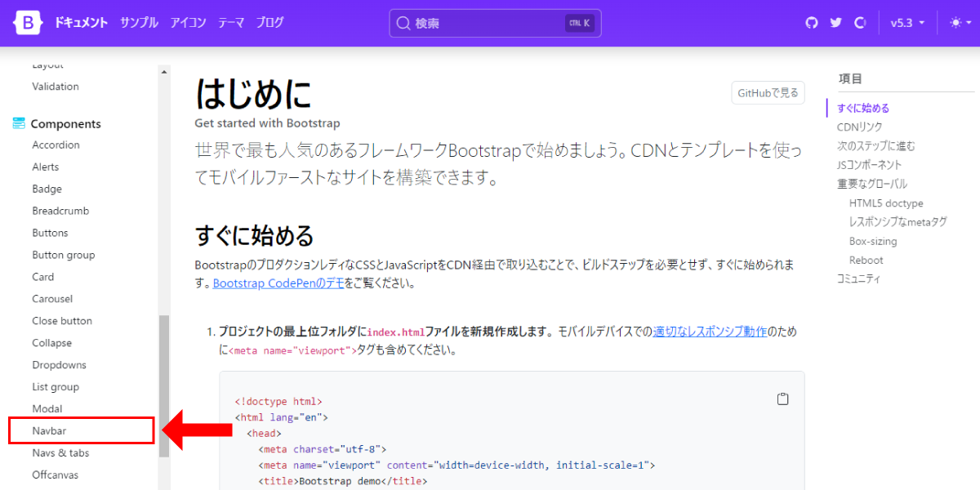
Task: Open the Breadcrumb component page
Action: click(x=60, y=212)
